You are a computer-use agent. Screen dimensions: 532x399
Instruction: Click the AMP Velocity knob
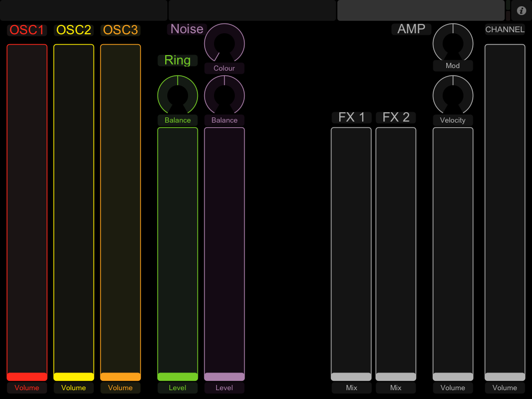pos(453,95)
